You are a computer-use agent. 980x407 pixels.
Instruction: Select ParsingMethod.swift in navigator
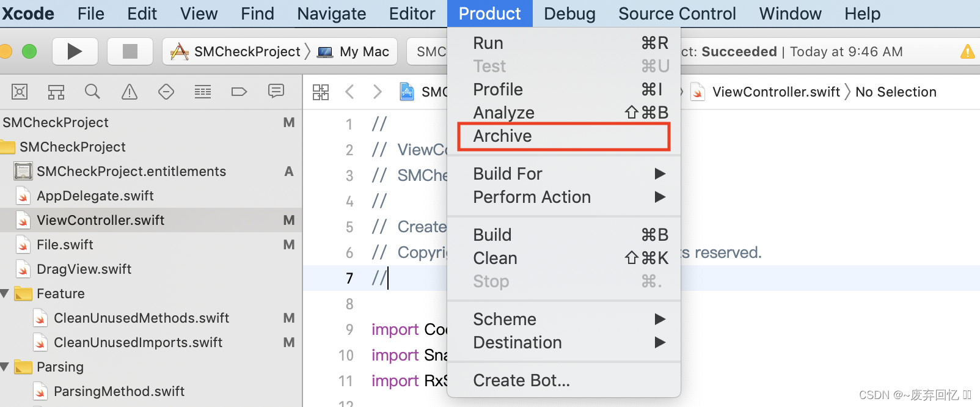(151, 392)
